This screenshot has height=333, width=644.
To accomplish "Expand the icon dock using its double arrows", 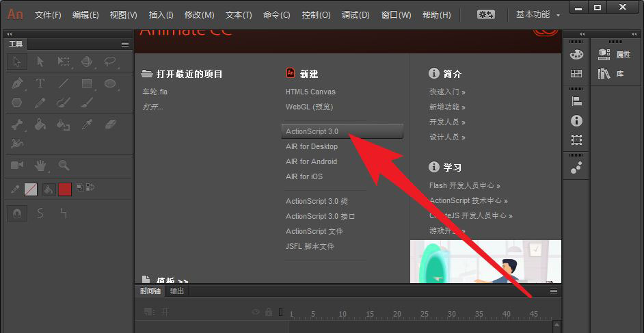I will tap(582, 34).
